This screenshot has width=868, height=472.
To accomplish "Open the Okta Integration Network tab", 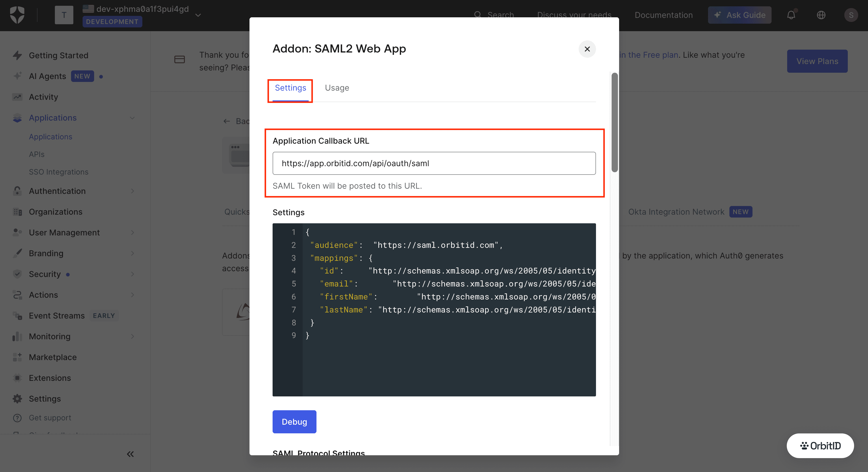I will click(x=690, y=212).
